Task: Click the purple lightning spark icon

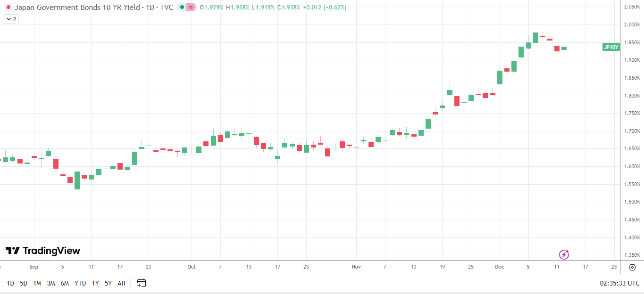Action: click(564, 254)
